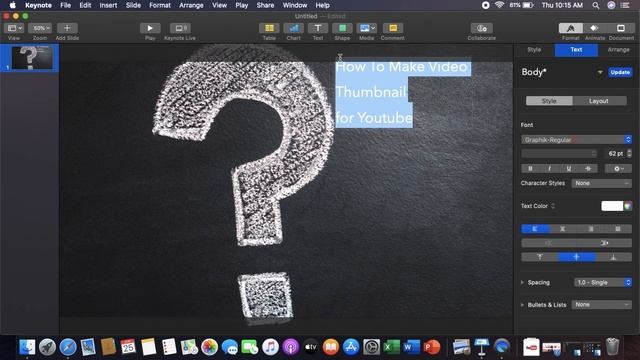Viewport: 640px width, 360px height.
Task: Open Finder from the Dock
Action: [27, 347]
